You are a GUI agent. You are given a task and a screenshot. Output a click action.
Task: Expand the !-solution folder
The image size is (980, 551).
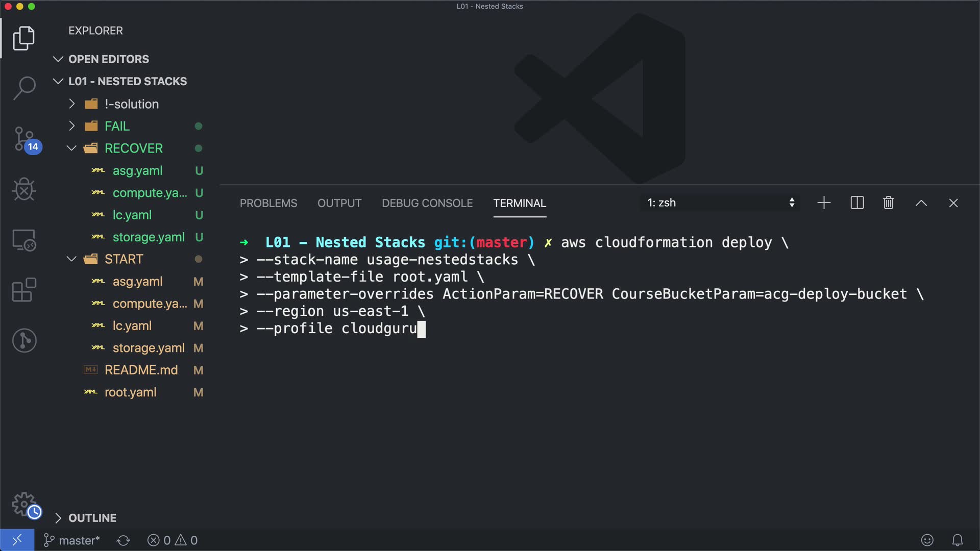pyautogui.click(x=132, y=104)
